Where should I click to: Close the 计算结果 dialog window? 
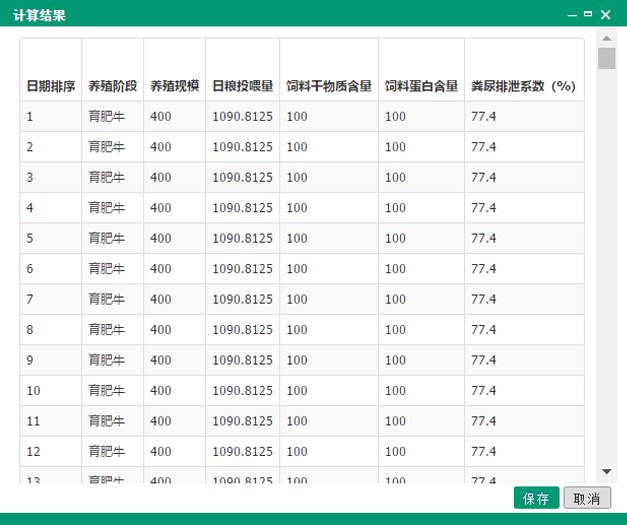tap(606, 14)
